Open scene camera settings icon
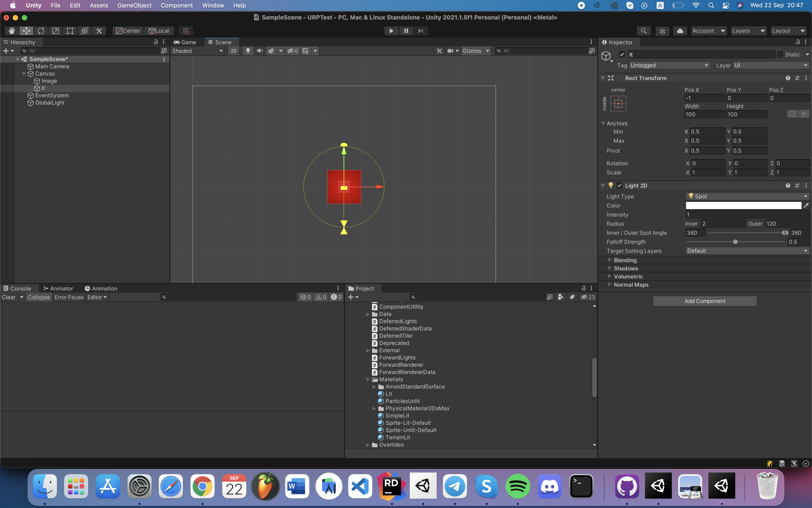 [450, 51]
